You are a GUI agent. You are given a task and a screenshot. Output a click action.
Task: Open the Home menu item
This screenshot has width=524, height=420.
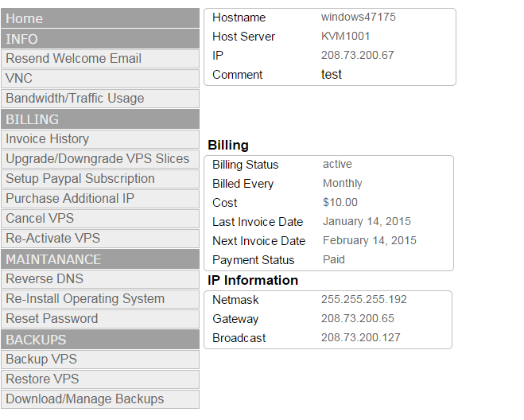[x=100, y=18]
